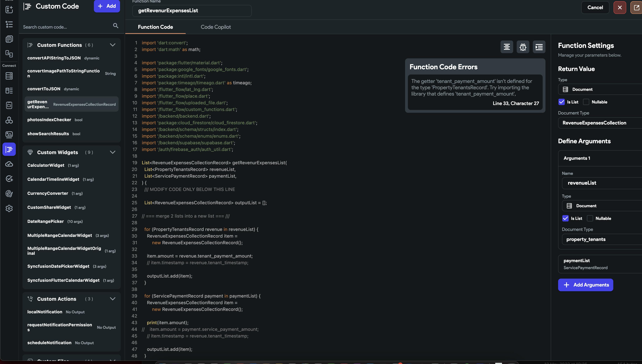Viewport: 642px width, 364px height.
Task: Open the media assets sidebar icon
Action: 9,135
